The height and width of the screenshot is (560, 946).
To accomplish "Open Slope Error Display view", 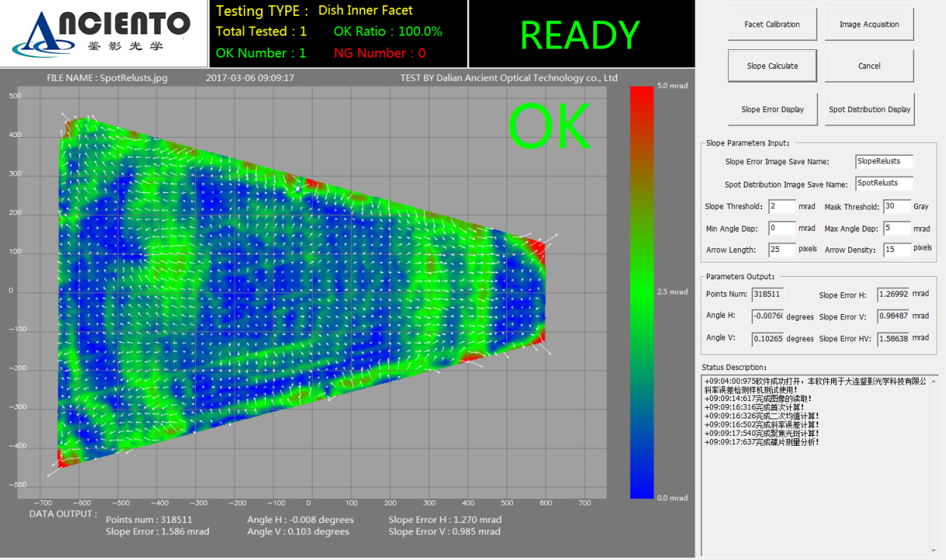I will tap(772, 109).
